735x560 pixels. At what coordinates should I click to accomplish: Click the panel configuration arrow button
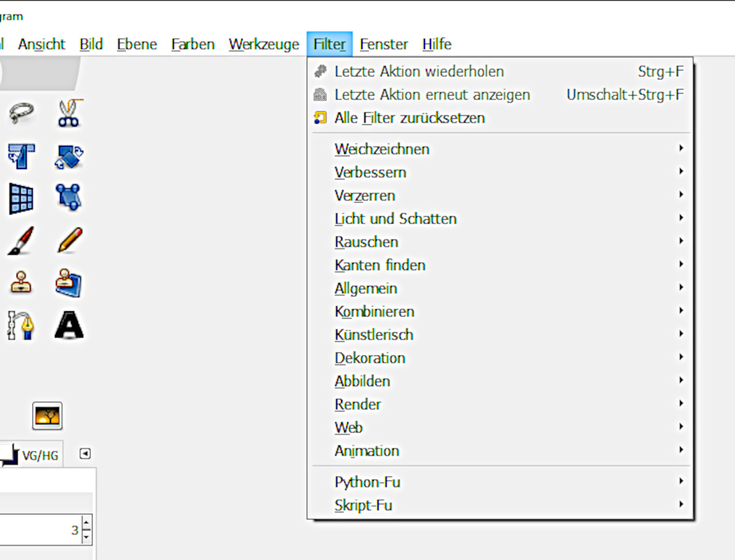point(86,453)
